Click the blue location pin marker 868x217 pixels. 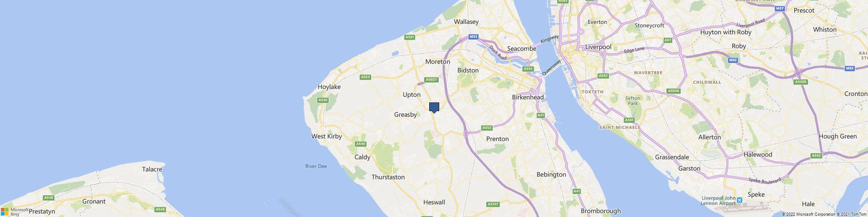pos(434,108)
